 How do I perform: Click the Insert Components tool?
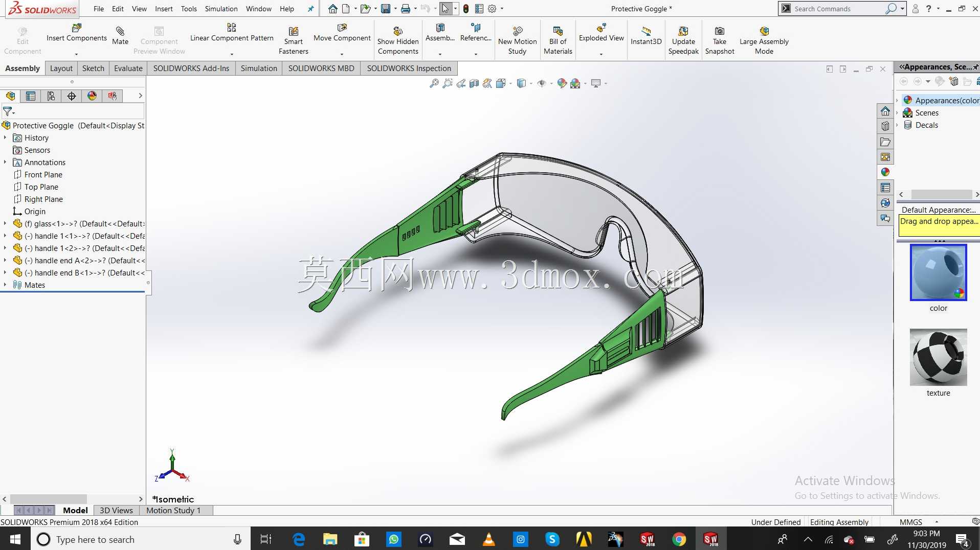click(x=77, y=33)
